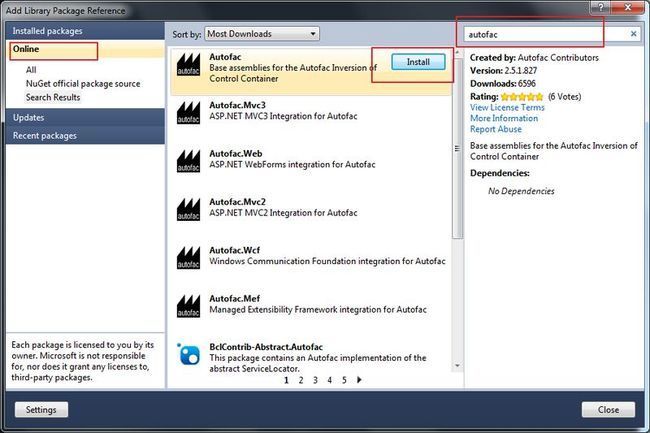This screenshot has height=433, width=650.
Task: Click the Version 2.5.1.827 text
Action: 503,71
